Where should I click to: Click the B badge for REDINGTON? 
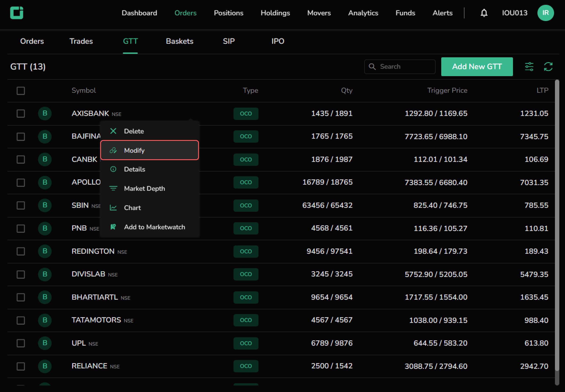tap(45, 251)
